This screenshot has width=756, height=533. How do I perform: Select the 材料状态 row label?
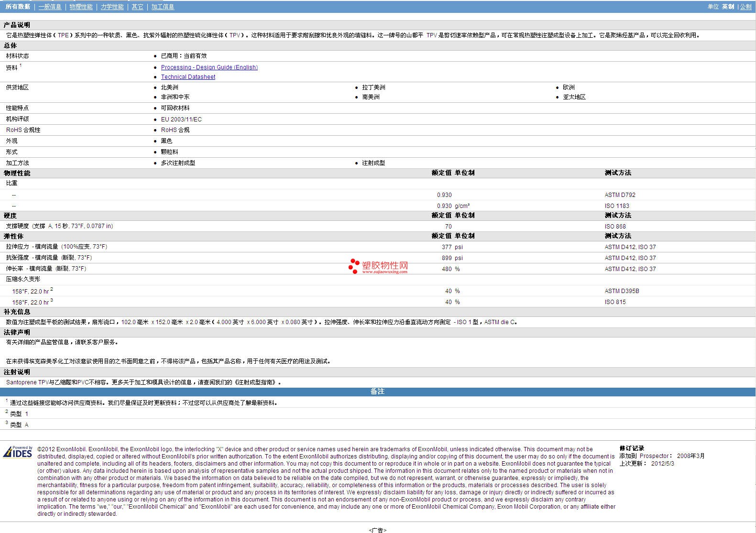click(17, 56)
